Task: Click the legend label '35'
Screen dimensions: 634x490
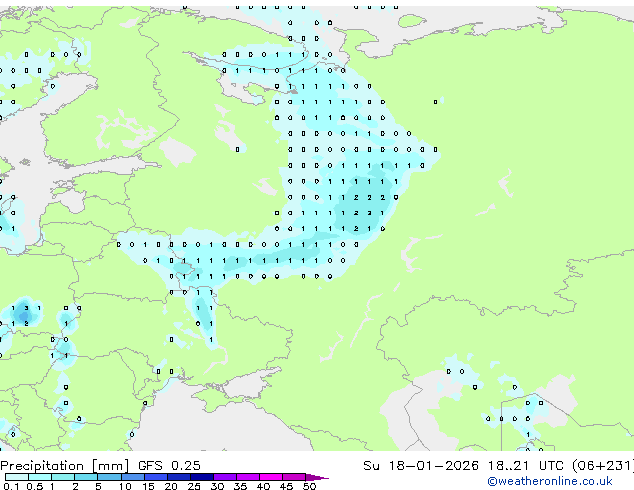Action: point(240,486)
